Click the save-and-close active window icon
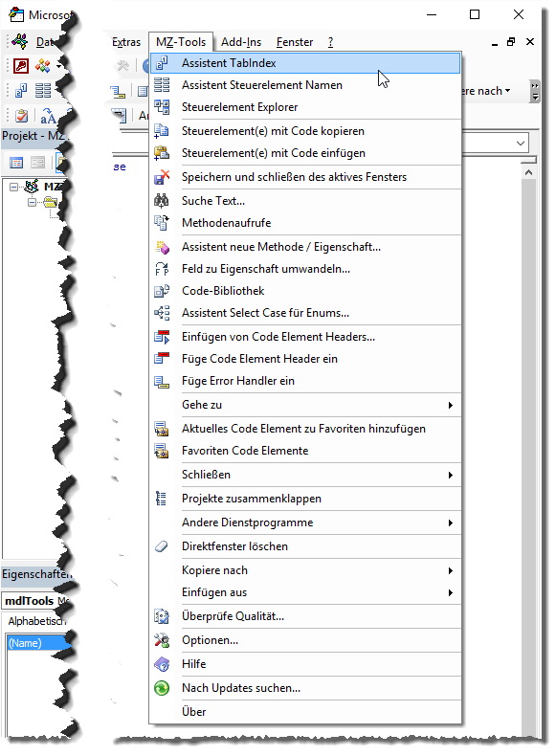 tap(162, 177)
